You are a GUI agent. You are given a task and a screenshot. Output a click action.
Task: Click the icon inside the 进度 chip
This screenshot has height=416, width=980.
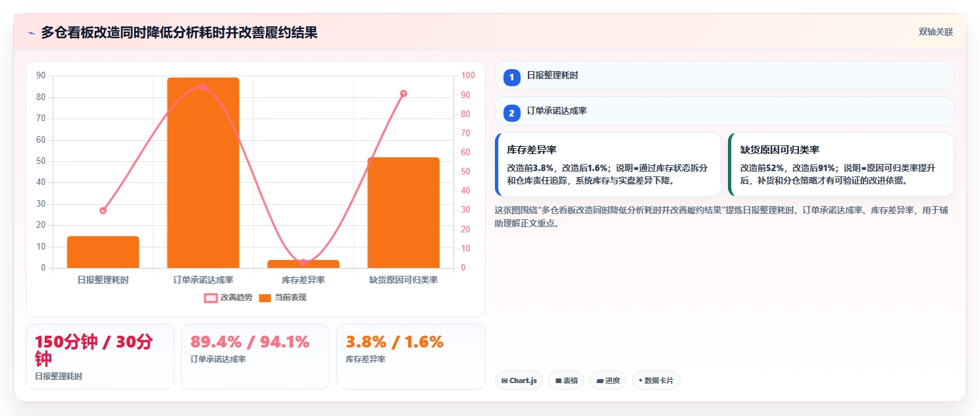tap(600, 380)
